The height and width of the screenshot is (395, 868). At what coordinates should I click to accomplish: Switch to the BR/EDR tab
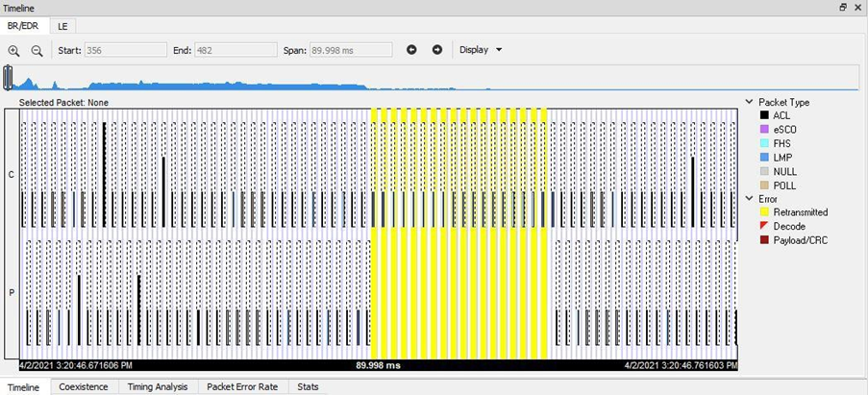tap(23, 26)
